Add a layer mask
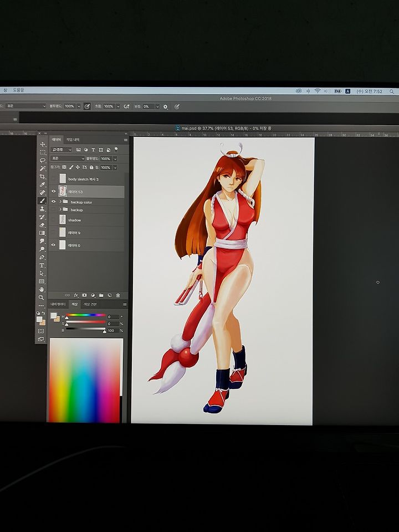399x532 pixels. pos(84,295)
